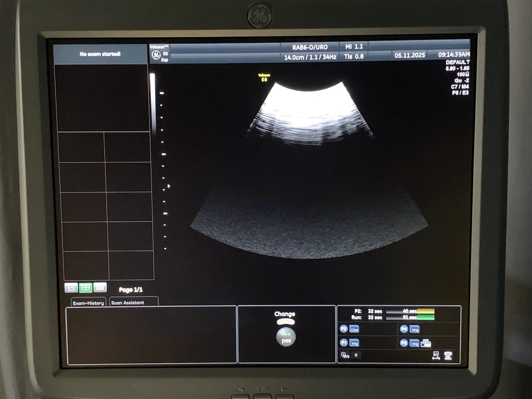
Task: Click the printer icon next to P3
Action: pyautogui.click(x=426, y=343)
